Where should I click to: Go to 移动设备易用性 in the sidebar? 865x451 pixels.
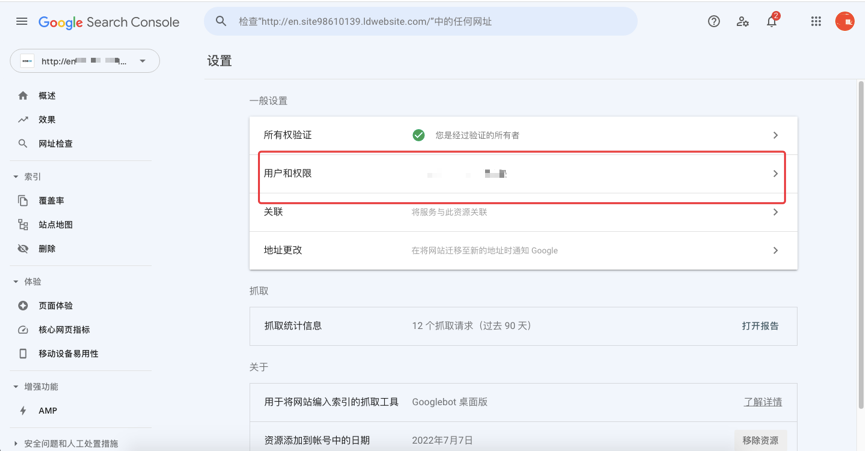(68, 353)
